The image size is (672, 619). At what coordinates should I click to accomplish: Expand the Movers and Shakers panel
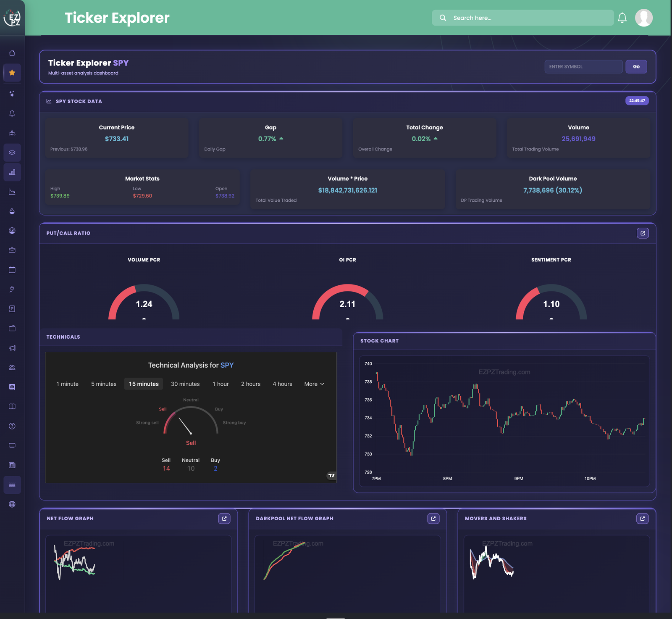(642, 519)
